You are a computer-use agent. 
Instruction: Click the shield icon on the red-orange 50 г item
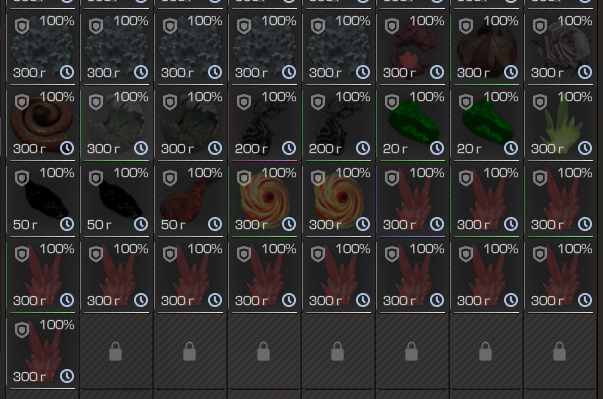tap(170, 178)
